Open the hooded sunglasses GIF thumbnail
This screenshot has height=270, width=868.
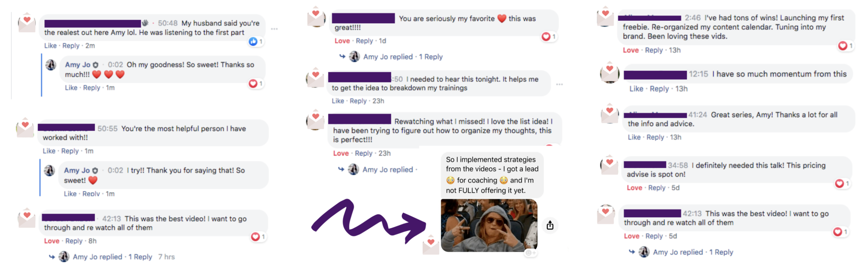(x=489, y=225)
